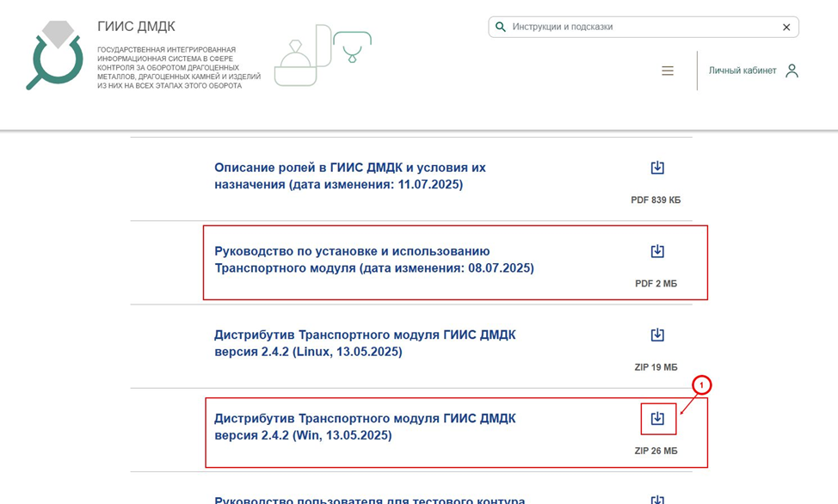
Task: Open Дистрибутив Транспортного модуля Win link
Action: click(x=365, y=427)
